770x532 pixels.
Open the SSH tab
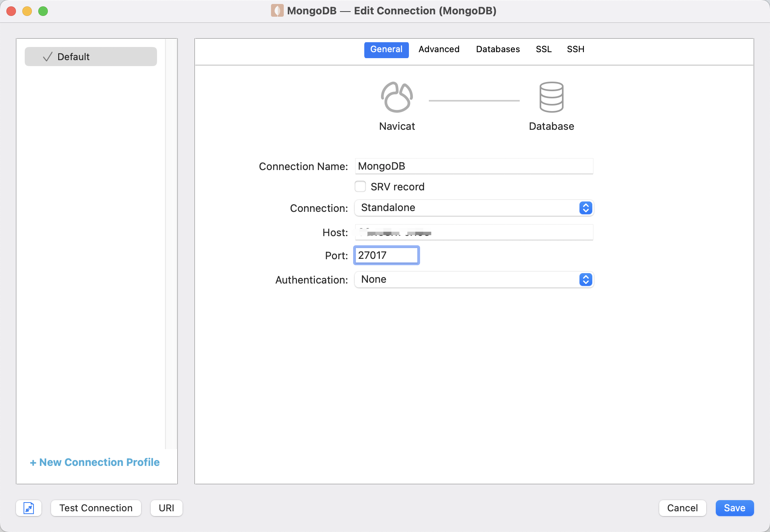pyautogui.click(x=576, y=49)
